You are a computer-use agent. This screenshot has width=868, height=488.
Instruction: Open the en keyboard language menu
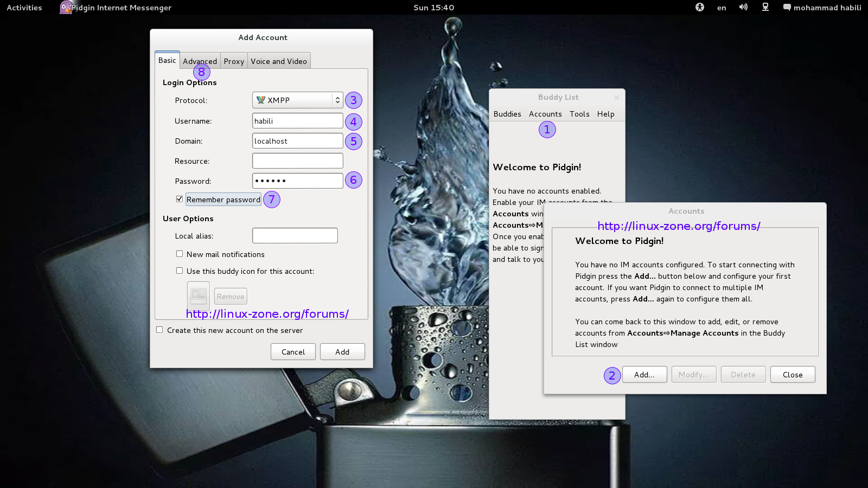click(722, 8)
